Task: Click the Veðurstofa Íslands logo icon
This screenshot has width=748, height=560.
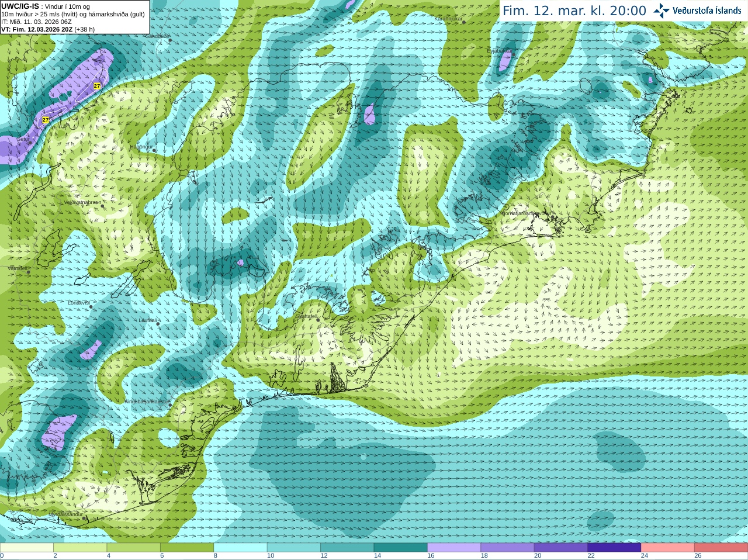Action: [662, 11]
